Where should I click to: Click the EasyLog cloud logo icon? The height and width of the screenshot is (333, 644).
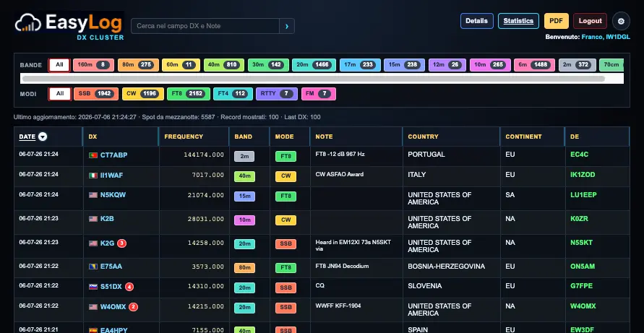tap(28, 22)
